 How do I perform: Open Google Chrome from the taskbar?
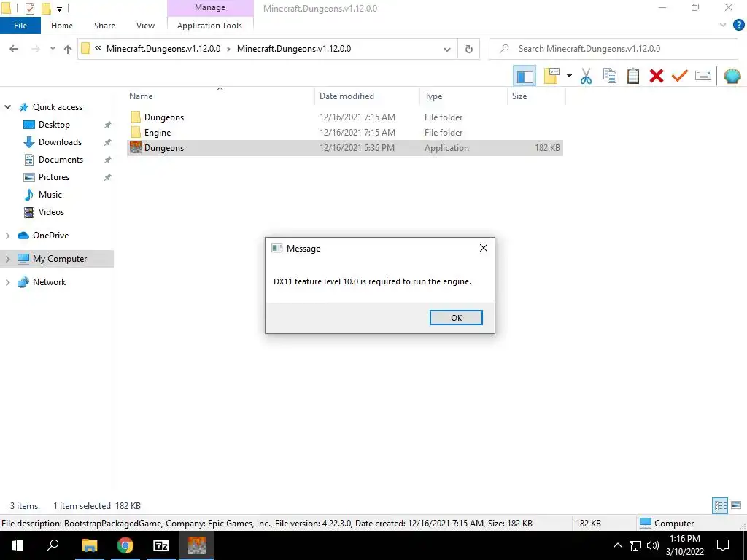coord(125,545)
